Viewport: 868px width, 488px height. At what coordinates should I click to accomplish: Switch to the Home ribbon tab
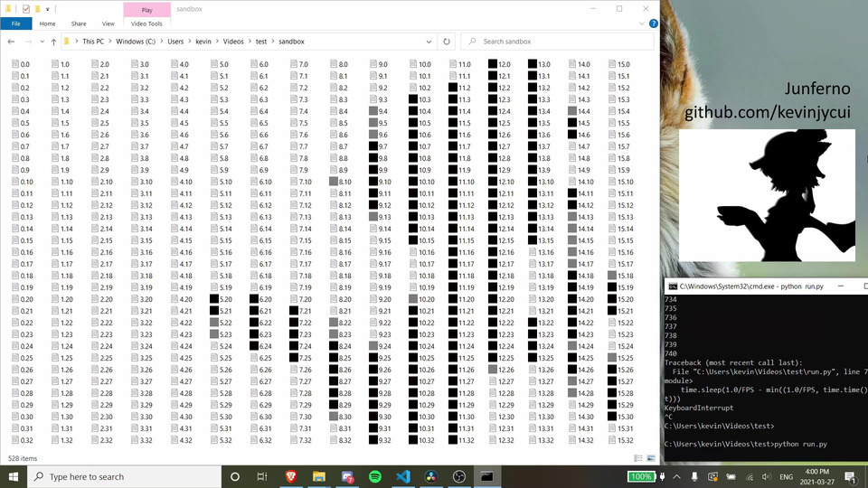[x=47, y=23]
